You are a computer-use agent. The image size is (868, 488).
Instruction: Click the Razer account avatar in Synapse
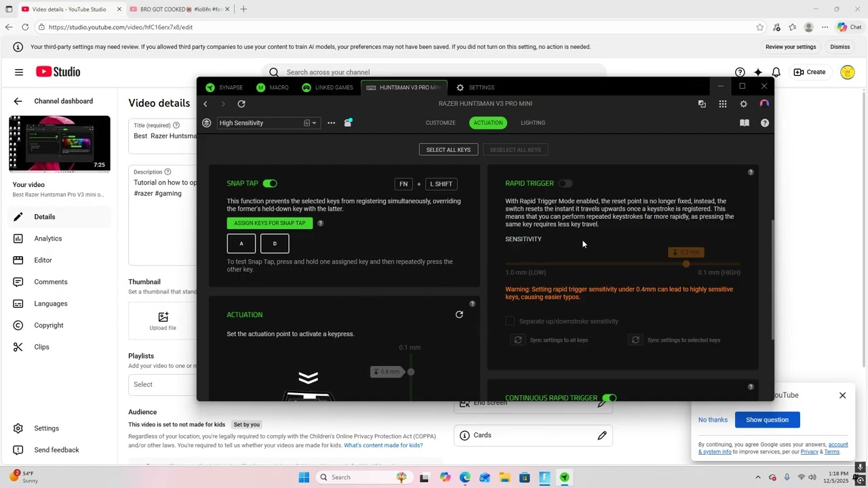click(x=764, y=104)
